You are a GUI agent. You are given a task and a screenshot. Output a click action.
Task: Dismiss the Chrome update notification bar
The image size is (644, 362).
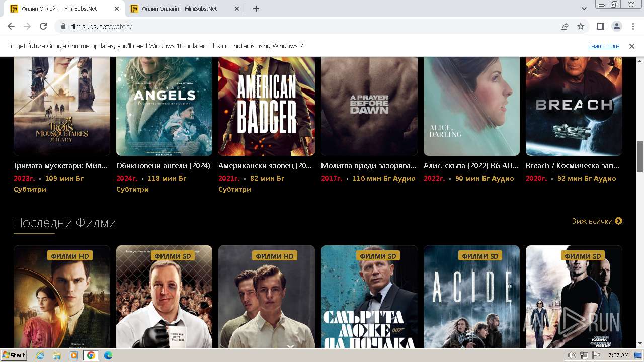pos(632,46)
